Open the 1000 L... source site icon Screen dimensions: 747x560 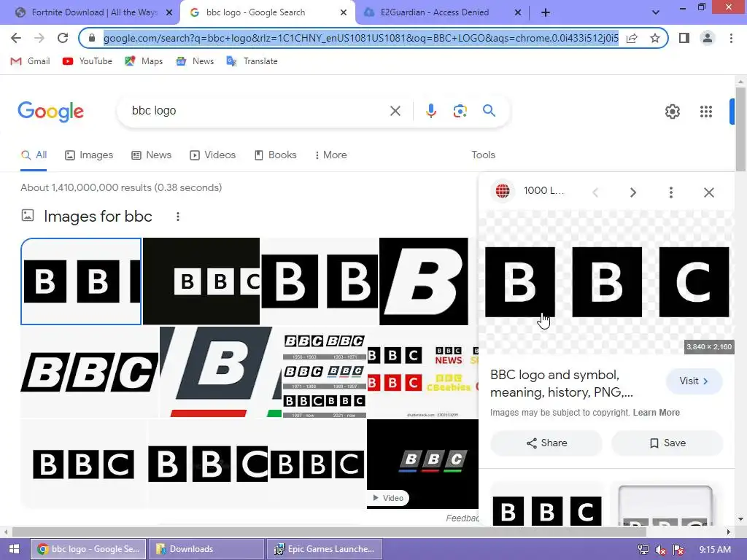(x=503, y=191)
